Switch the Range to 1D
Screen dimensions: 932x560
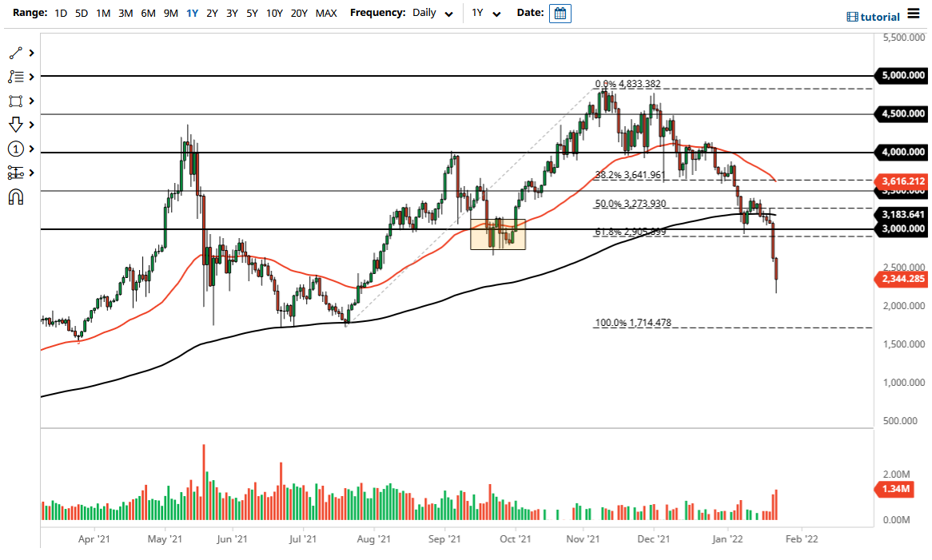[60, 13]
